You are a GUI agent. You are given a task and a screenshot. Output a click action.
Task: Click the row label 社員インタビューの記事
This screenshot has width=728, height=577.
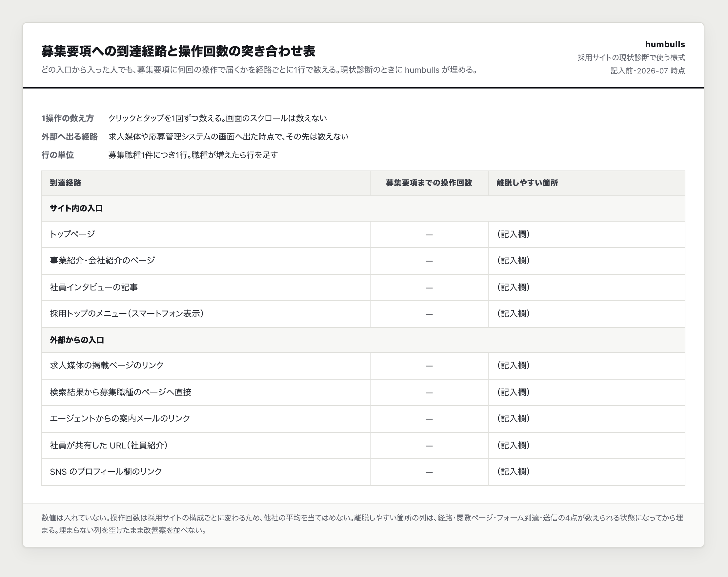tap(94, 287)
